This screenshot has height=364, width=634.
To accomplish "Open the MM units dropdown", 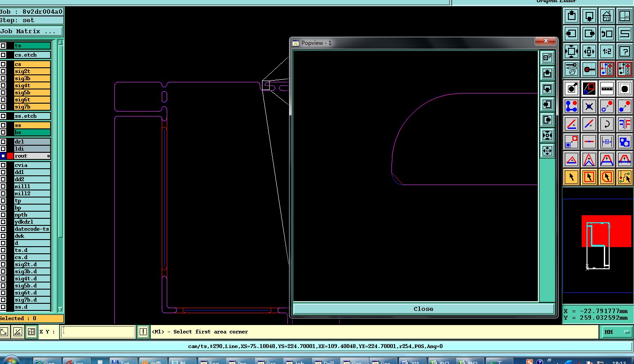I will (x=616, y=332).
